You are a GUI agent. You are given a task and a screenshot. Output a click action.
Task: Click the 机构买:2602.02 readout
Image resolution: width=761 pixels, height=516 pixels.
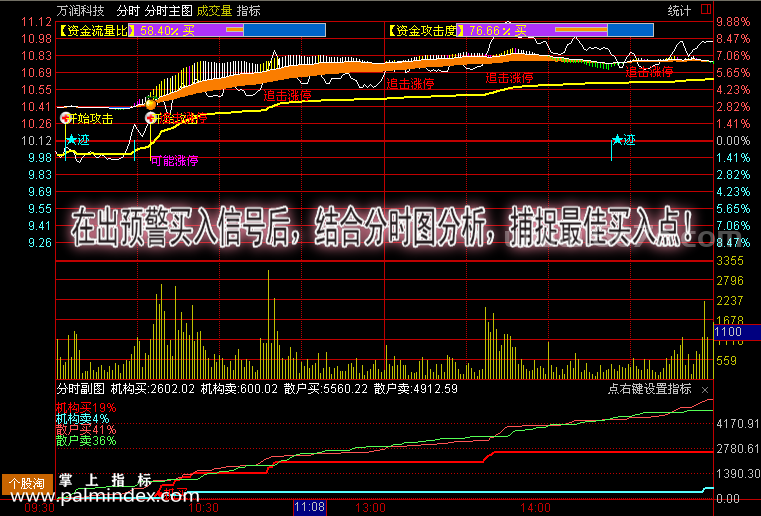click(152, 389)
